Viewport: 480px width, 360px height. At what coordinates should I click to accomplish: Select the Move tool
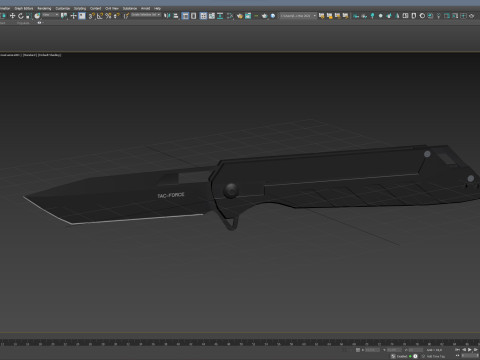pos(12,16)
